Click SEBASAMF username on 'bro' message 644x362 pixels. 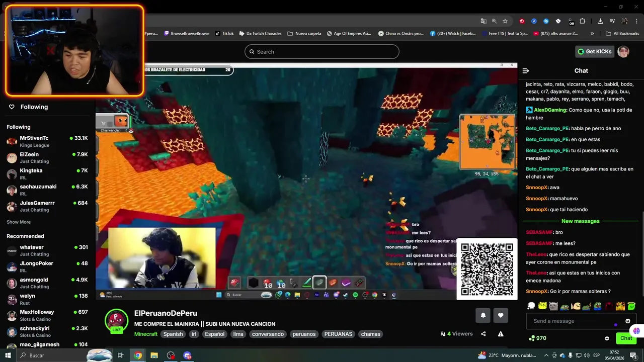(x=539, y=232)
